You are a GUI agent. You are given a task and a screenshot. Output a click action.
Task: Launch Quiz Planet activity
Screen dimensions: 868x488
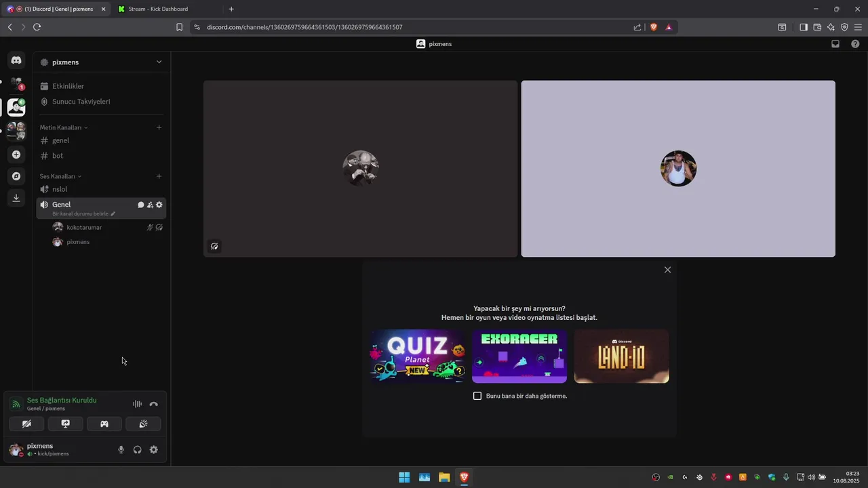point(418,357)
